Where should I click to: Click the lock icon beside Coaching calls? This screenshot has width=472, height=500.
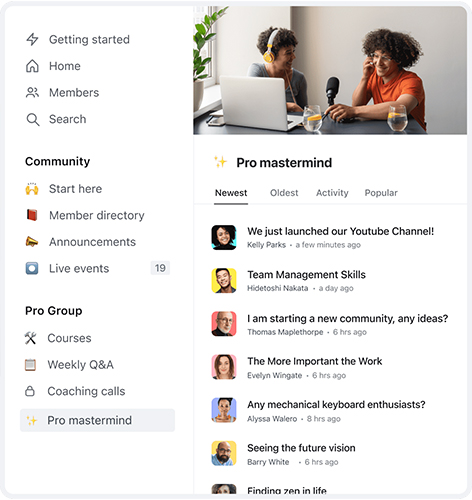point(30,391)
